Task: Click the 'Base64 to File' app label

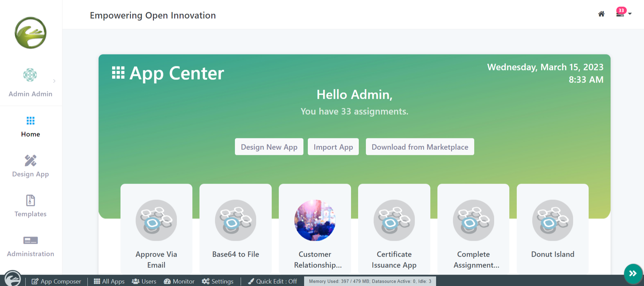Action: [x=236, y=254]
